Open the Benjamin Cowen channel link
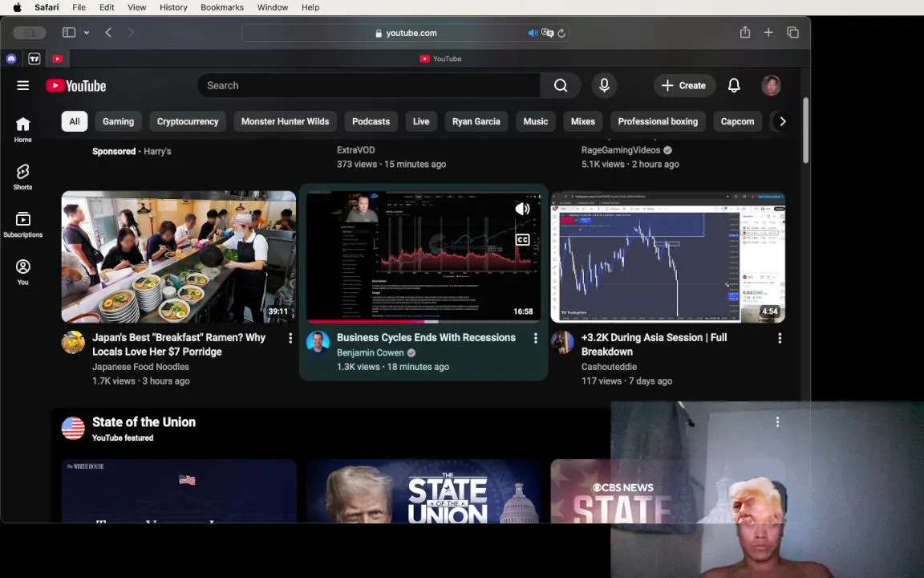This screenshot has width=924, height=578. pos(370,352)
